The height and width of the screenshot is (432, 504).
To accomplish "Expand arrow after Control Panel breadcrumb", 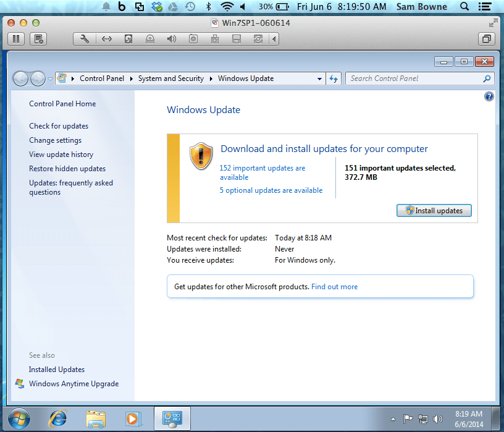I will tap(131, 79).
